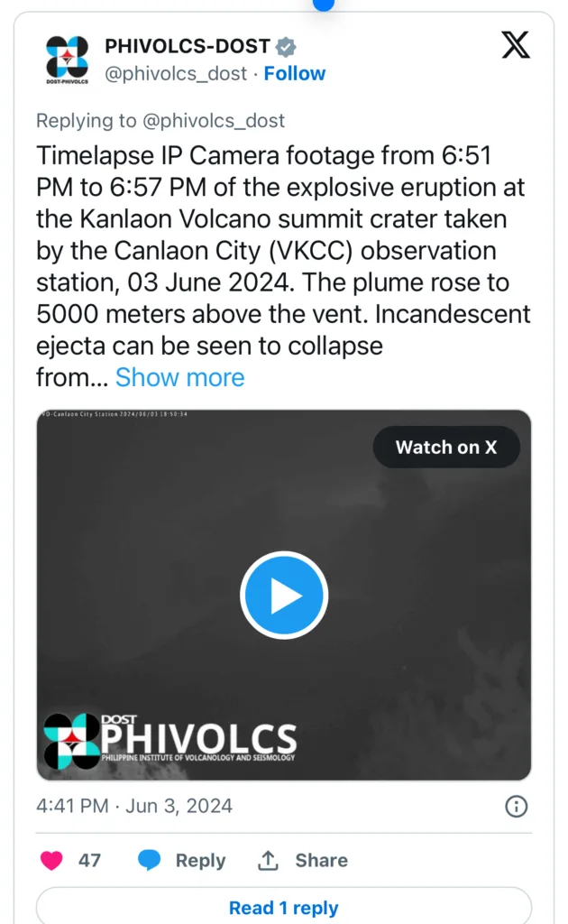Image resolution: width=568 pixels, height=924 pixels.
Task: Click the 47 likes count
Action: pyautogui.click(x=89, y=860)
